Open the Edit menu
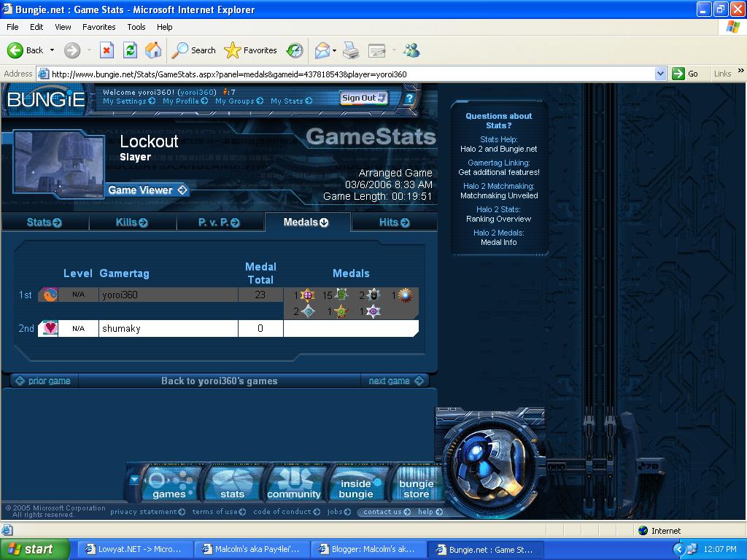The image size is (747, 560). (x=36, y=27)
